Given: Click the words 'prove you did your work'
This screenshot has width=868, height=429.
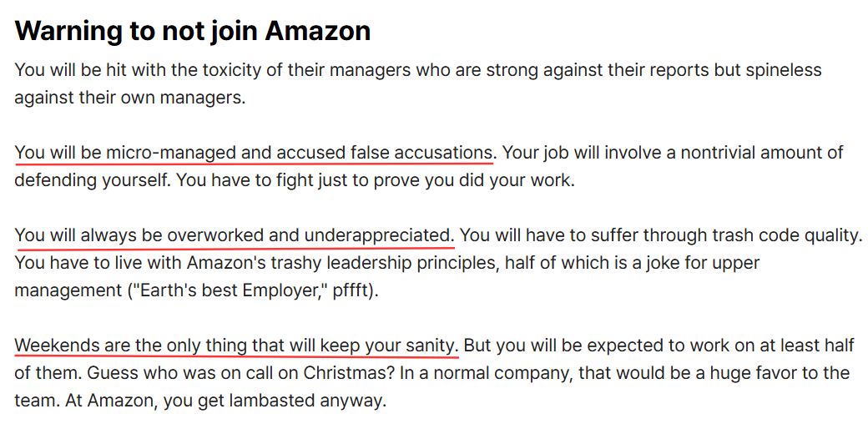Looking at the screenshot, I should [472, 180].
